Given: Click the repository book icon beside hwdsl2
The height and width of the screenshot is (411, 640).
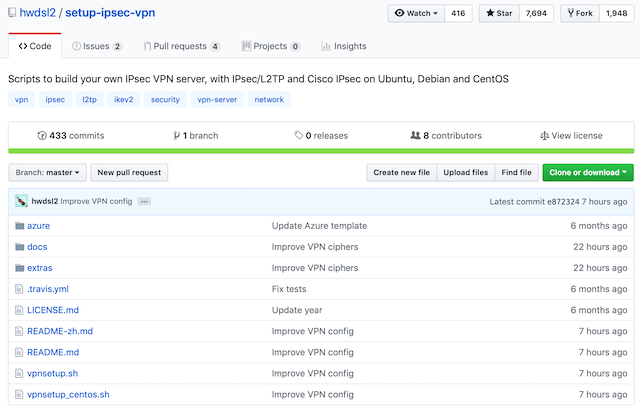Looking at the screenshot, I should click(x=12, y=13).
